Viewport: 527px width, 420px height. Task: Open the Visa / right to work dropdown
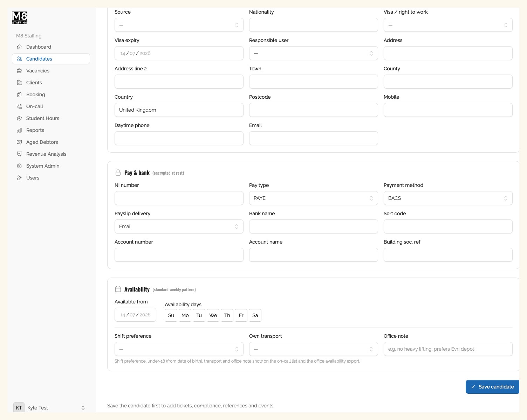448,25
